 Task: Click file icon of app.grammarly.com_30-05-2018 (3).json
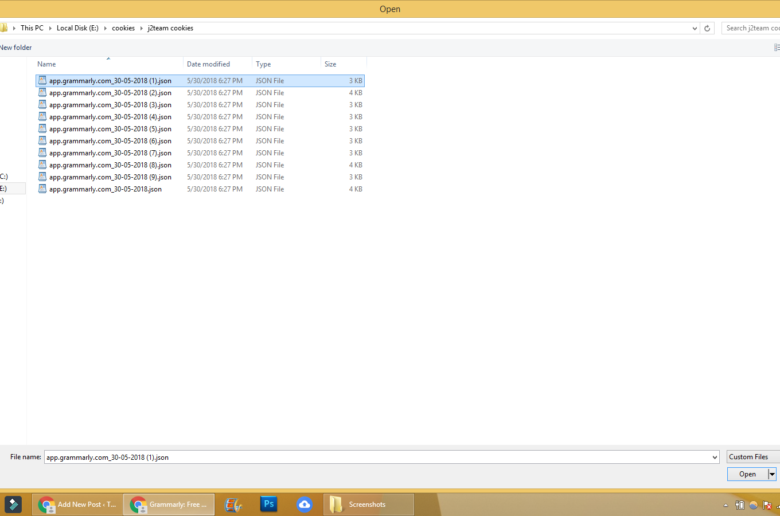click(x=42, y=104)
